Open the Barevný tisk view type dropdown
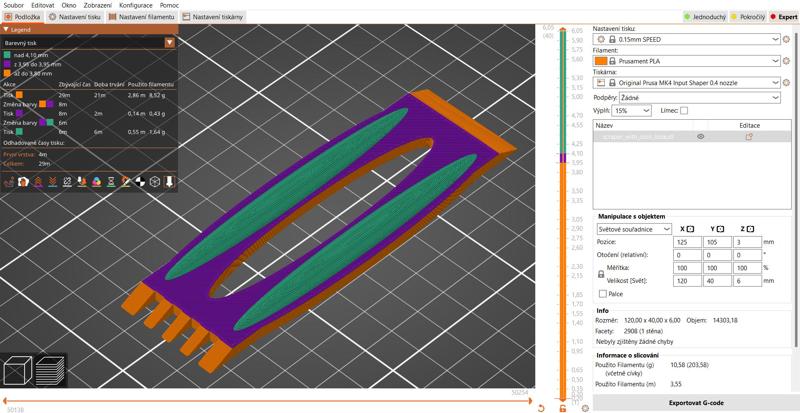Image resolution: width=800 pixels, height=413 pixels. point(89,43)
